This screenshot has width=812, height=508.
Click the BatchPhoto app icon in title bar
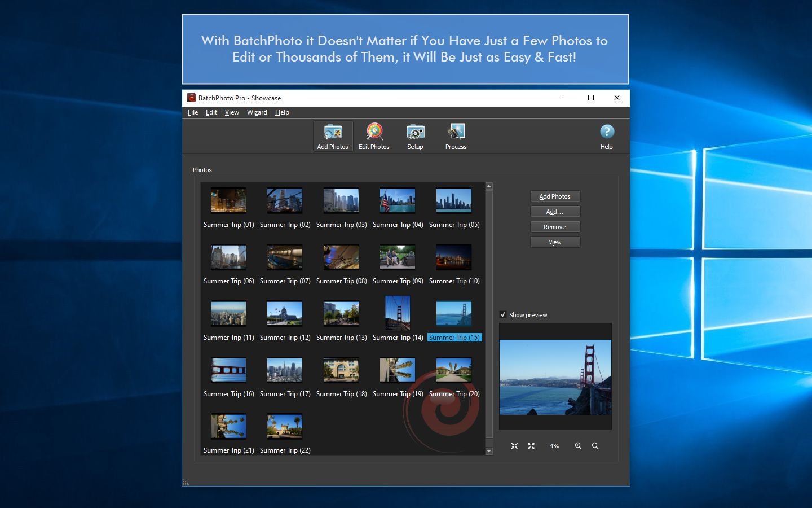tap(191, 98)
